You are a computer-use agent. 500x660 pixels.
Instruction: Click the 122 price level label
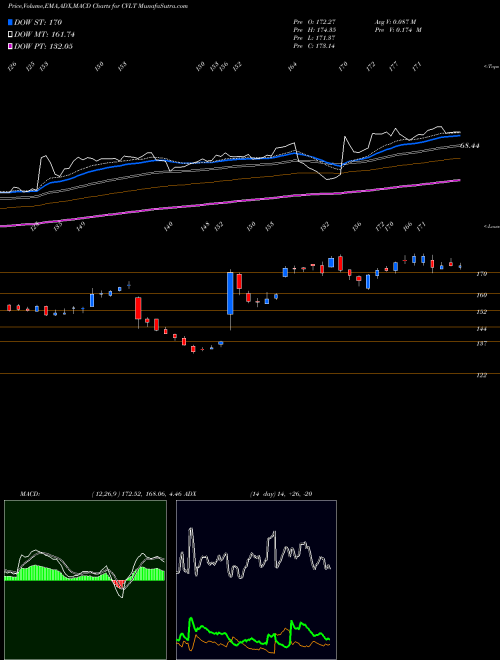481,375
